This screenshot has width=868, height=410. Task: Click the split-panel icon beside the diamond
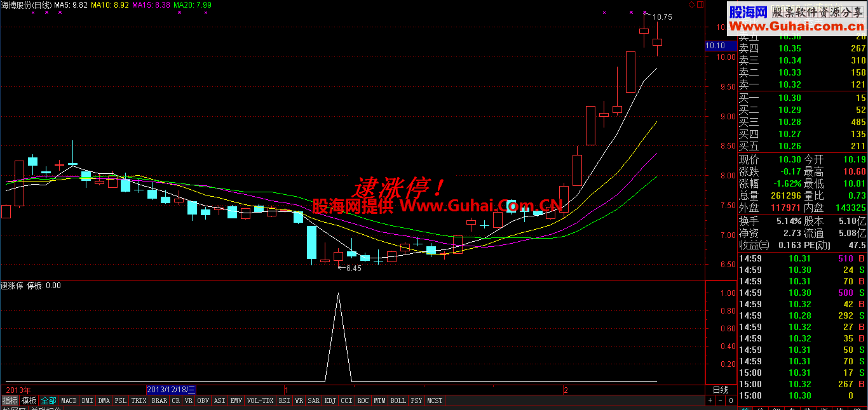tap(701, 4)
